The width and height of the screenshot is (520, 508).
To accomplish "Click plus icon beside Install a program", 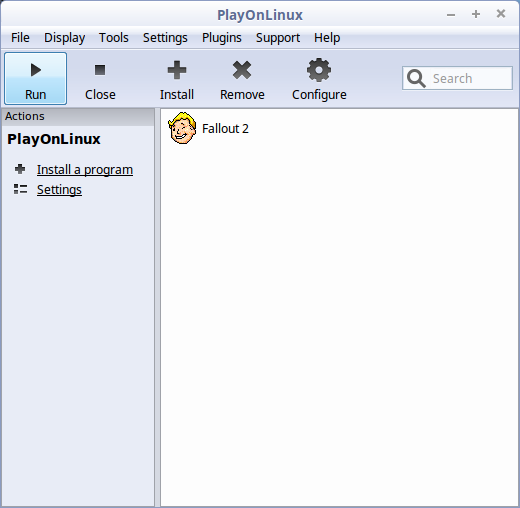I will click(x=20, y=169).
